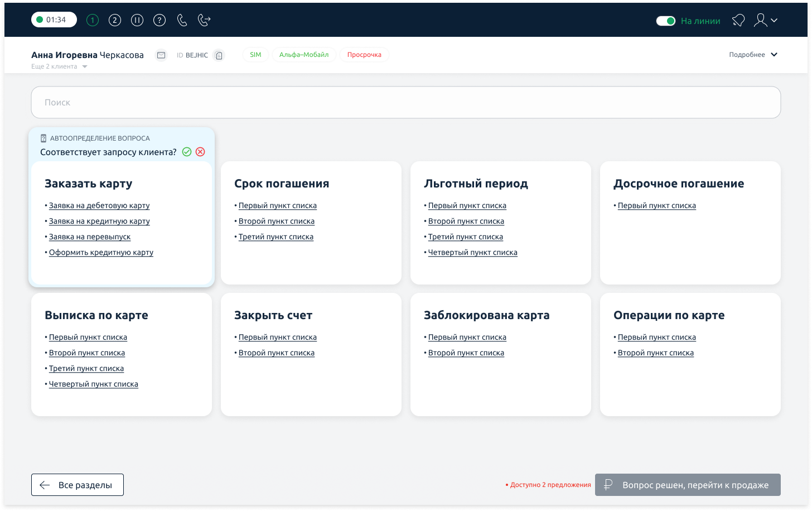This screenshot has width=812, height=511.
Task: Click the call transfer phone icon
Action: (x=204, y=20)
